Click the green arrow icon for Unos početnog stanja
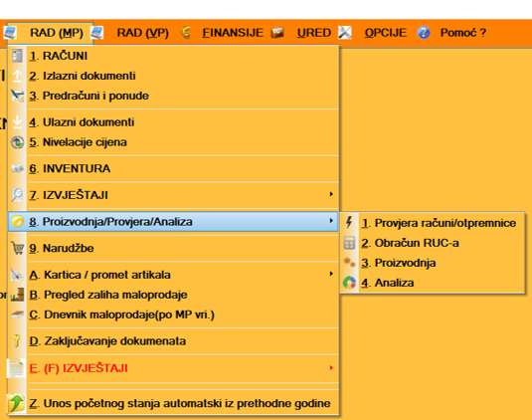Image resolution: width=532 pixels, height=420 pixels. point(16,403)
